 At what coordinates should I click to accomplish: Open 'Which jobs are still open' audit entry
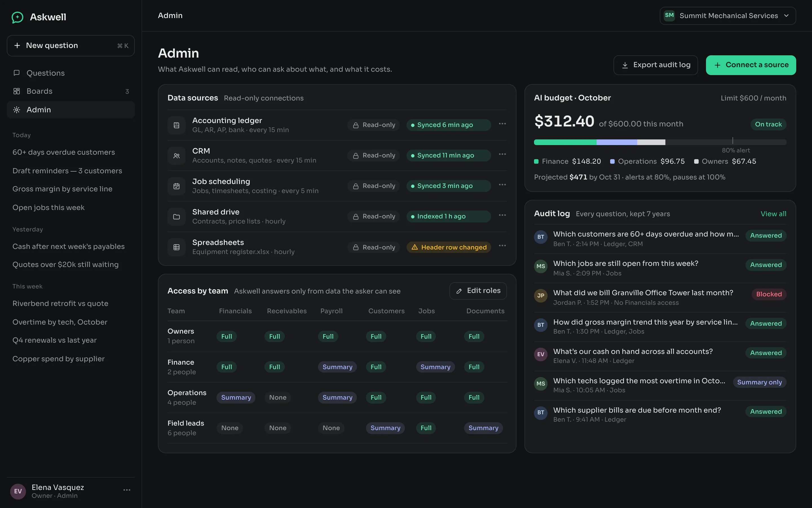pos(660,268)
